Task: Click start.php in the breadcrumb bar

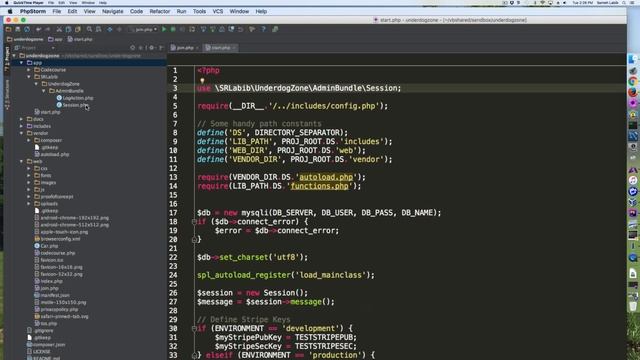Action: tap(80, 40)
